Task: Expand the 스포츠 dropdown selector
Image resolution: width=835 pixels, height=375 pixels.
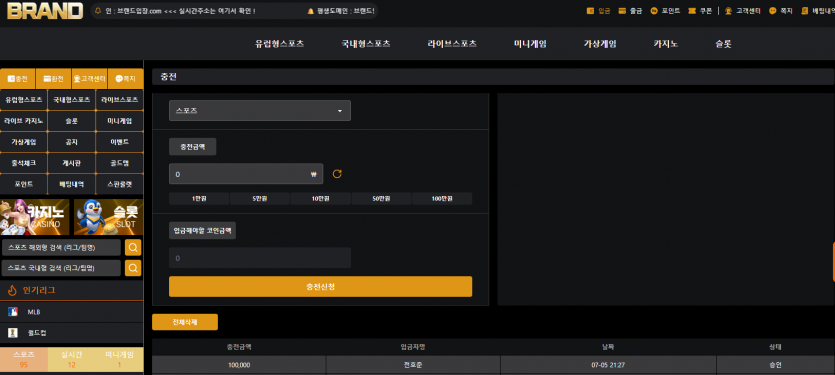Action: [x=260, y=111]
